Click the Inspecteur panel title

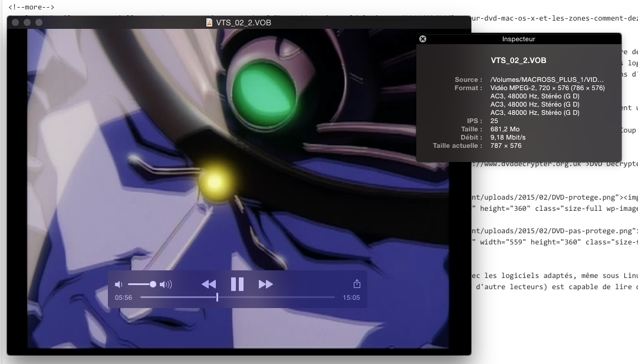(x=518, y=39)
